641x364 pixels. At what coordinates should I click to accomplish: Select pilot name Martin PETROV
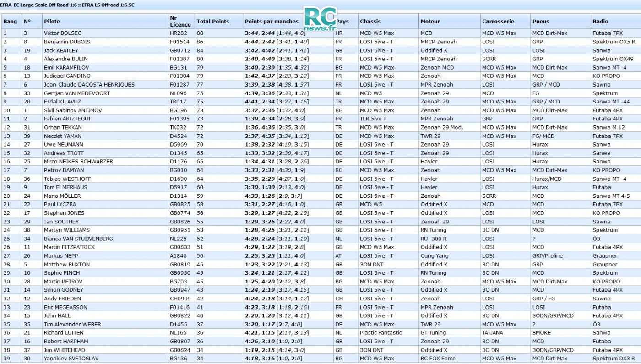(x=63, y=282)
